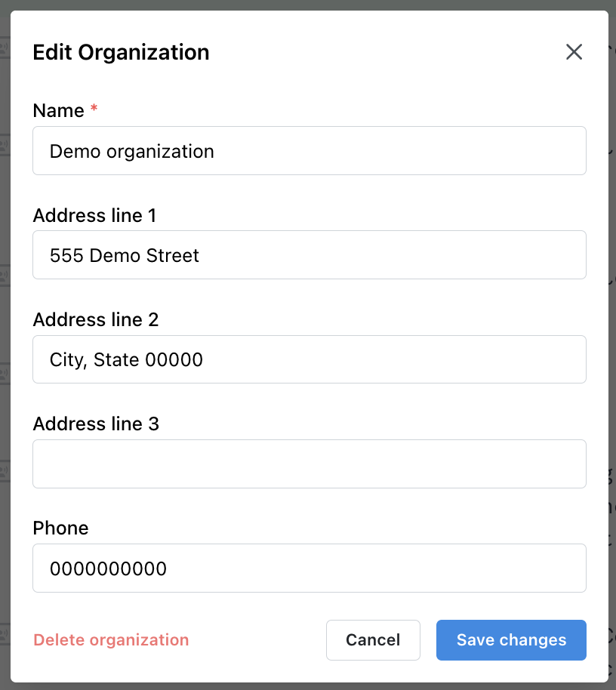Click the Name label
The image size is (616, 690).
point(59,110)
